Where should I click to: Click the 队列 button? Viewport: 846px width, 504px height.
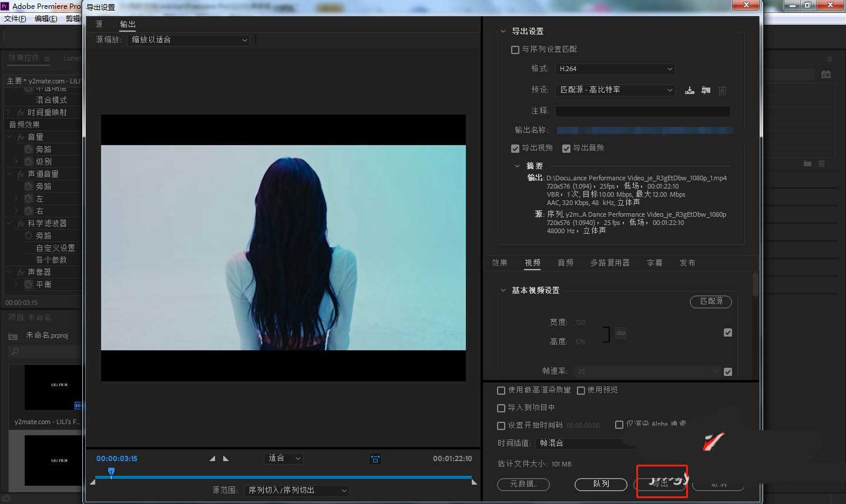(x=600, y=485)
